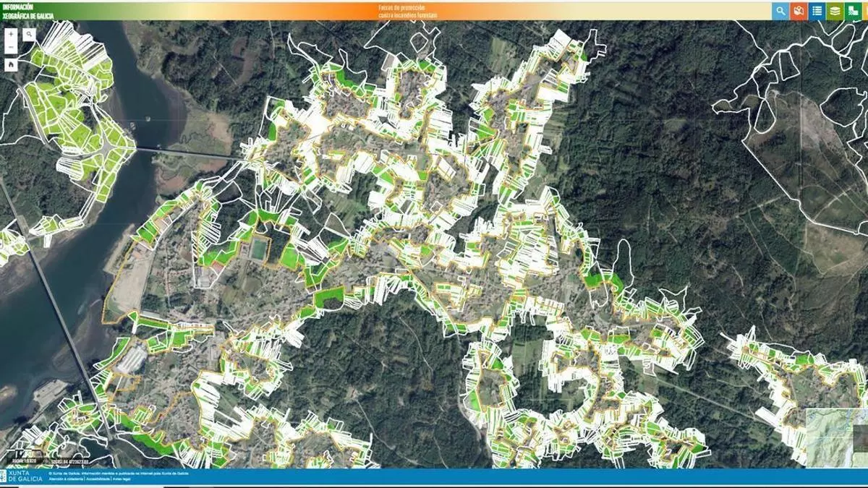This screenshot has width=868, height=488.
Task: Click the overview minimap thumbnail
Action: 836,437
